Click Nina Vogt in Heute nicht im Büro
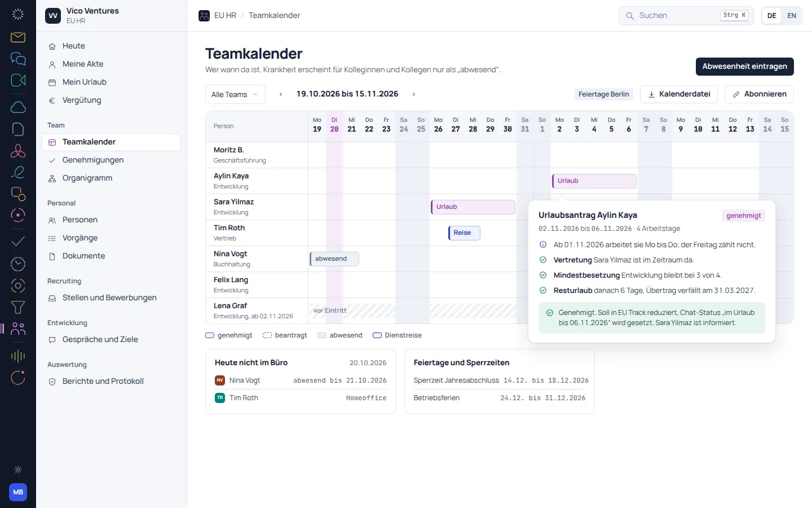Screen dimensions: 812x508 tap(301, 381)
